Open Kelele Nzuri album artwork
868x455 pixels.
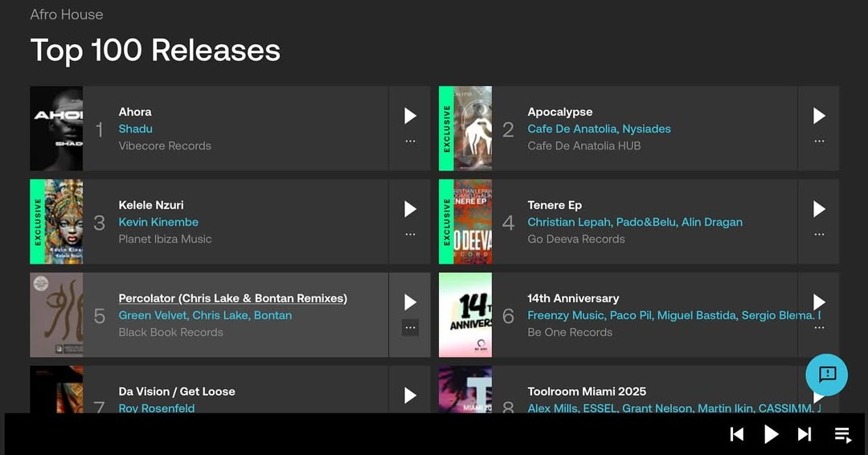(x=63, y=221)
